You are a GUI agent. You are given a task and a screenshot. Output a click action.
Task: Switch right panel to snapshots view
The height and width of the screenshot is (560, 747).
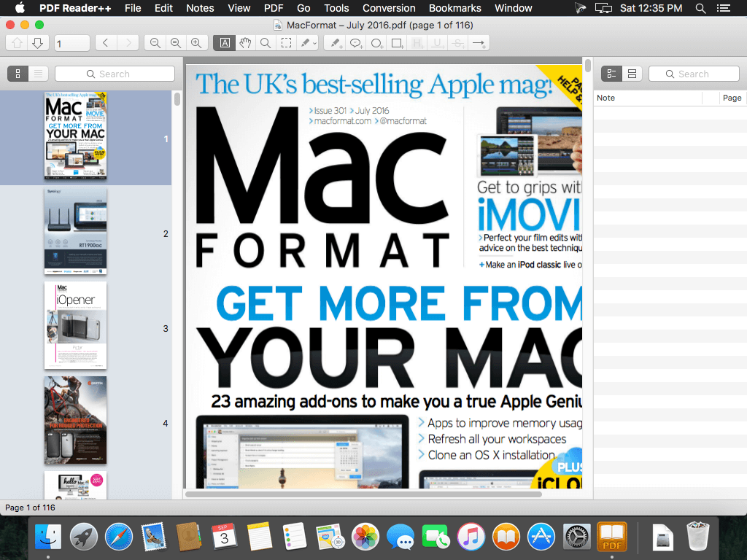point(632,74)
